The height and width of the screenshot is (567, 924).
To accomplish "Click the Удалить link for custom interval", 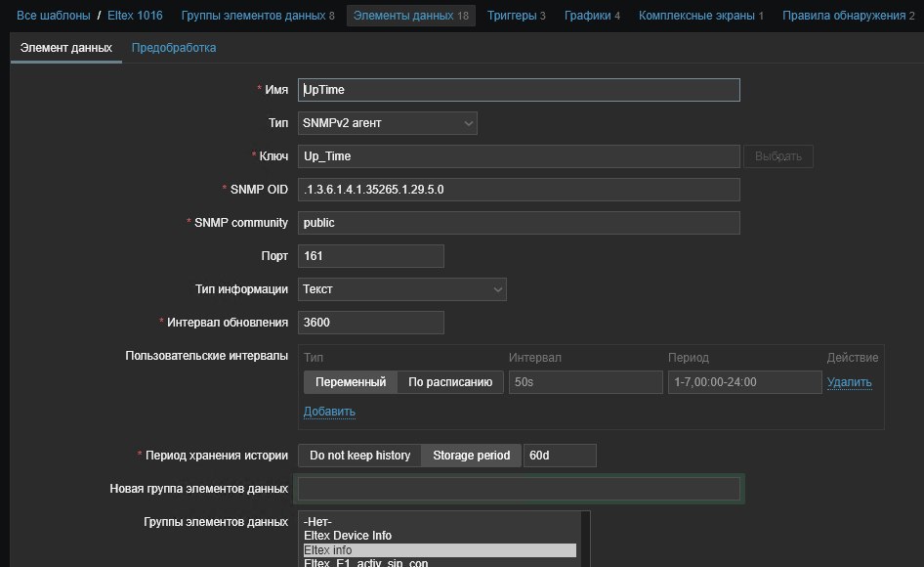I will click(x=849, y=382).
